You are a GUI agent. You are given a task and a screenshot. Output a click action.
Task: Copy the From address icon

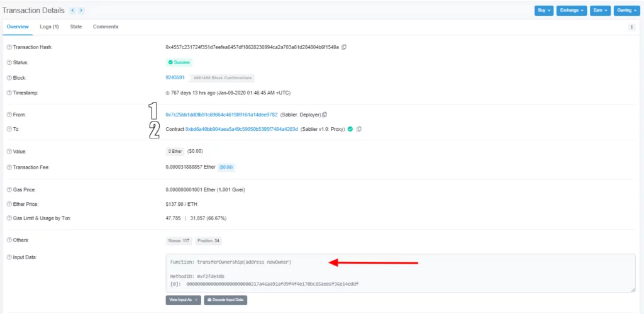(x=325, y=115)
